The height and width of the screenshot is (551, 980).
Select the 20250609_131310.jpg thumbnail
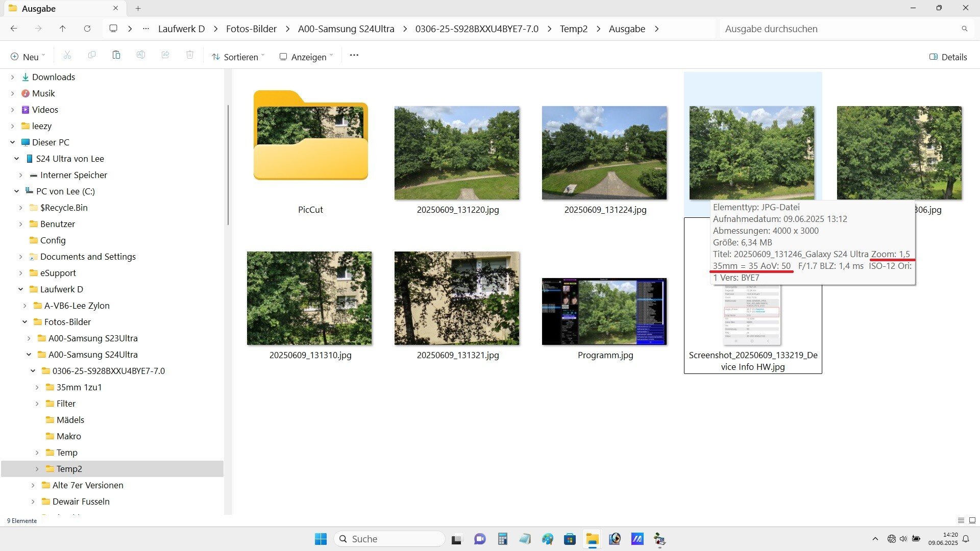pyautogui.click(x=309, y=298)
